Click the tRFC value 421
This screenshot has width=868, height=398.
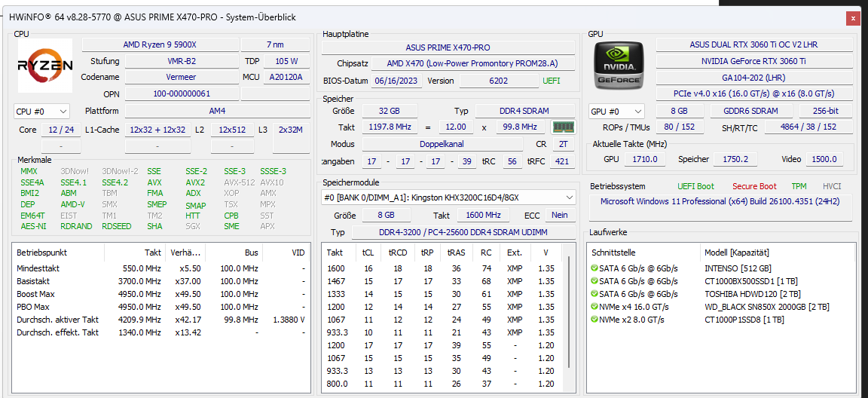pos(563,161)
